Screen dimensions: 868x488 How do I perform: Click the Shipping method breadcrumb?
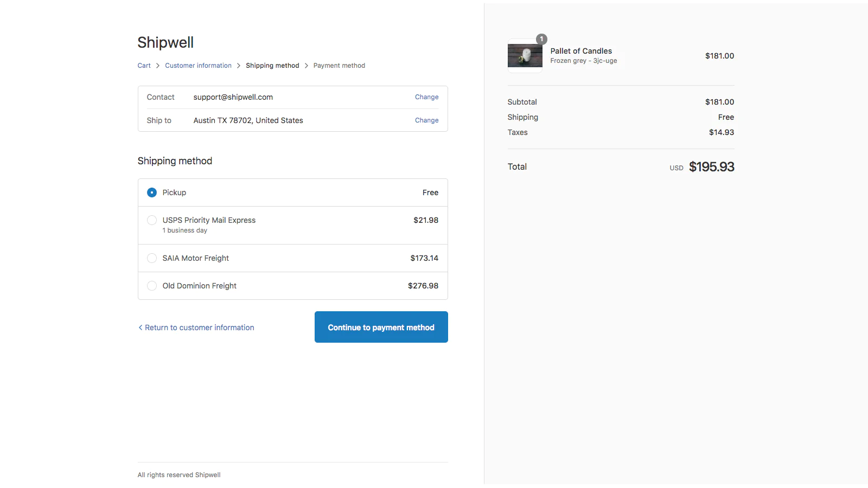272,66
